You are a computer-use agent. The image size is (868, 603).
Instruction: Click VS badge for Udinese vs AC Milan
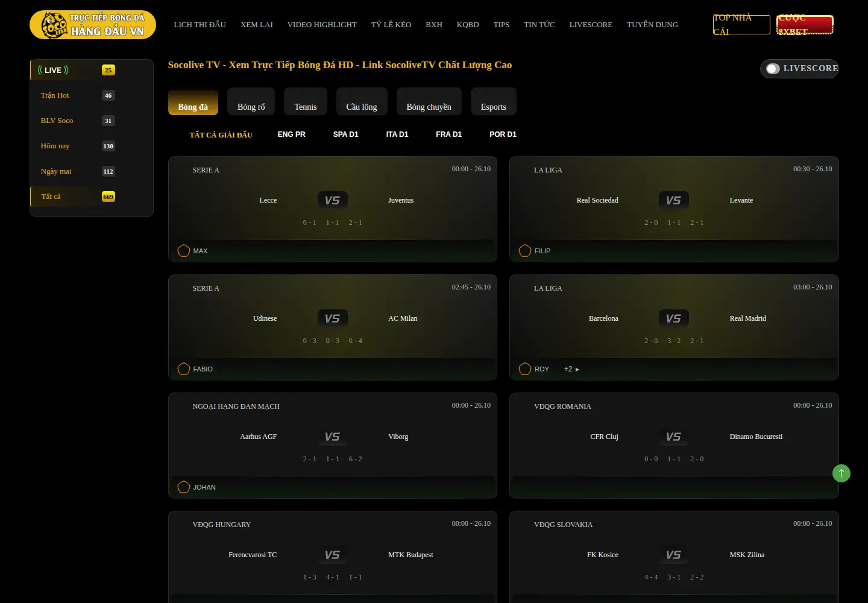tap(332, 318)
